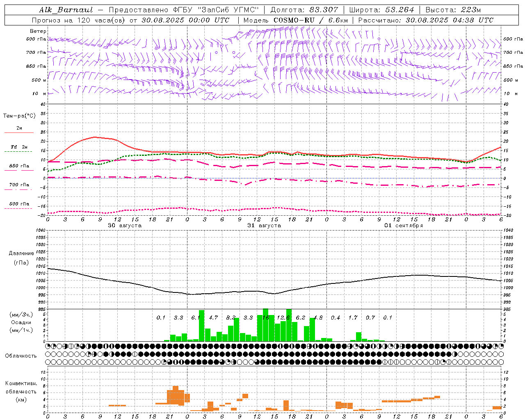Click the 850 гПа temperature legend entry

19,166
